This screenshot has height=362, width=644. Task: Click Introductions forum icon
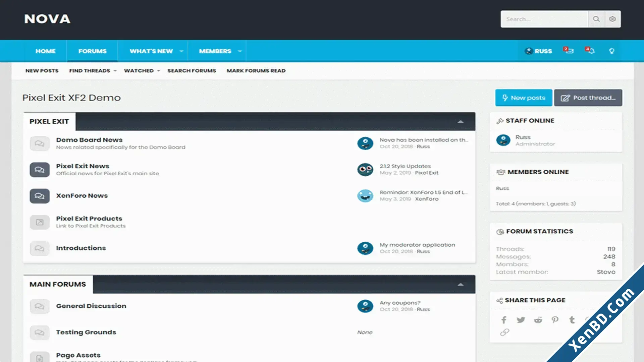click(x=40, y=248)
